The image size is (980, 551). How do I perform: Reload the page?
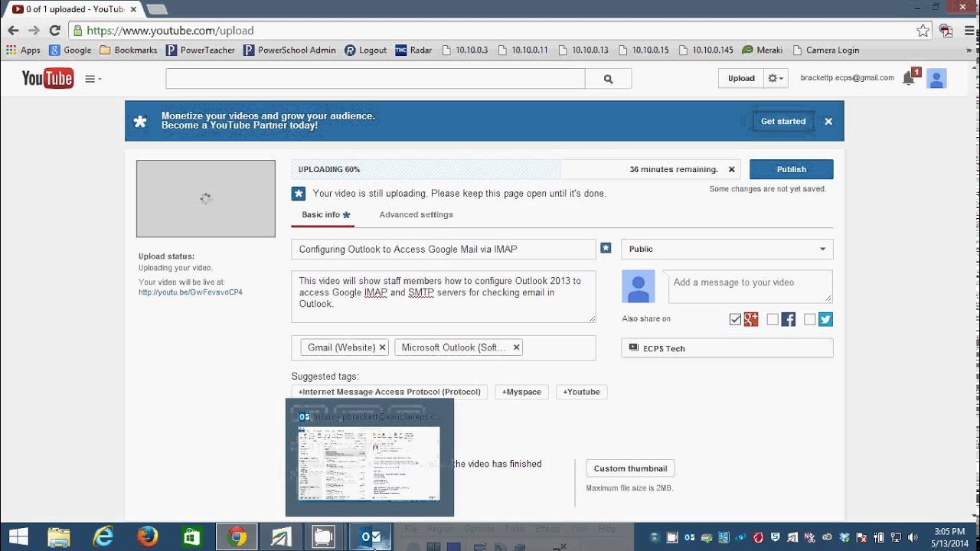tap(54, 31)
